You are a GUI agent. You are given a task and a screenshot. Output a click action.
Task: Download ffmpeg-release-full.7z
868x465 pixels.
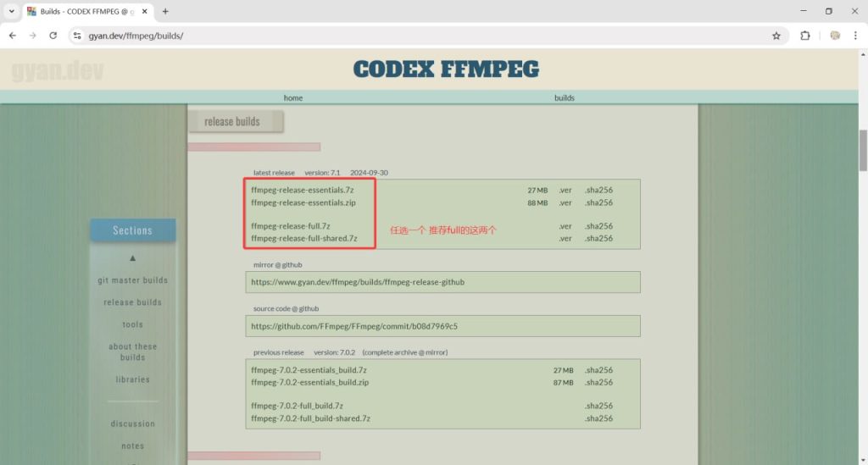291,225
